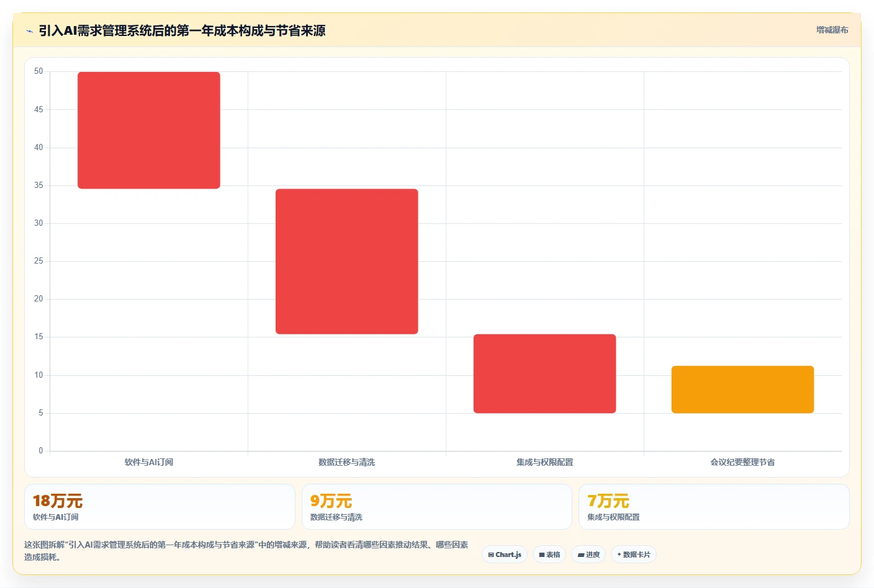Viewport: 874px width, 588px height.
Task: Click the lightning icon beside the chart title
Action: tap(29, 31)
